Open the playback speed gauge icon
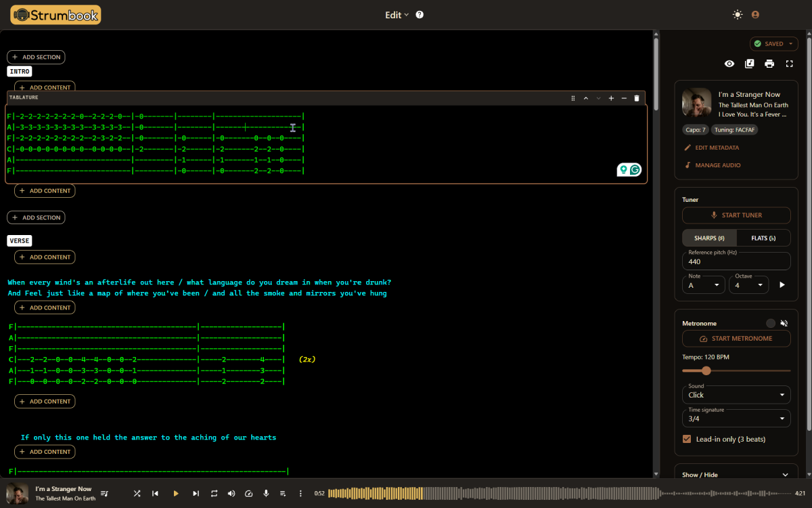812x508 pixels. point(248,494)
